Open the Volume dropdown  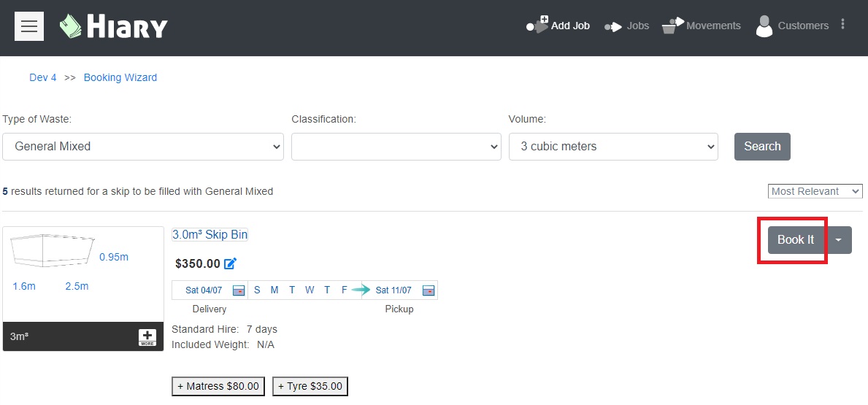tap(613, 147)
